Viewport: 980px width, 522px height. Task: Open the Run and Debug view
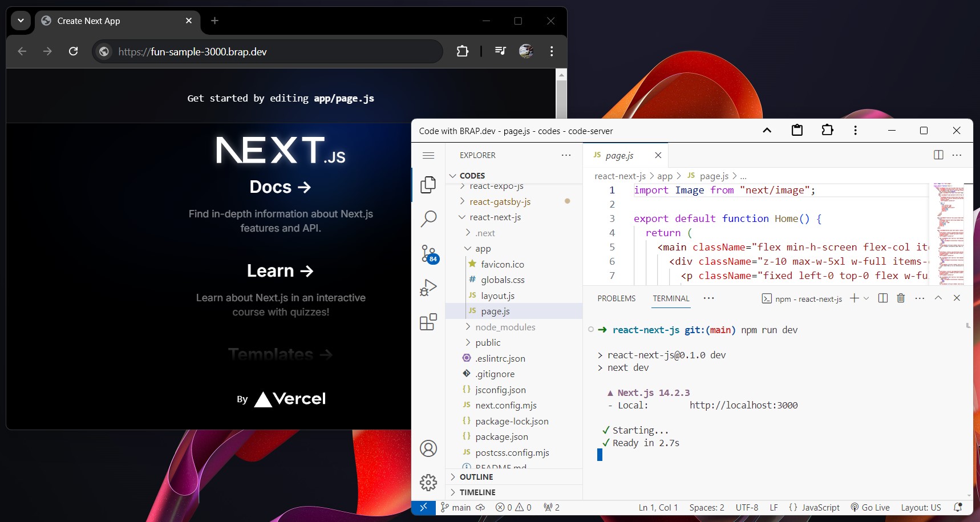(x=428, y=288)
